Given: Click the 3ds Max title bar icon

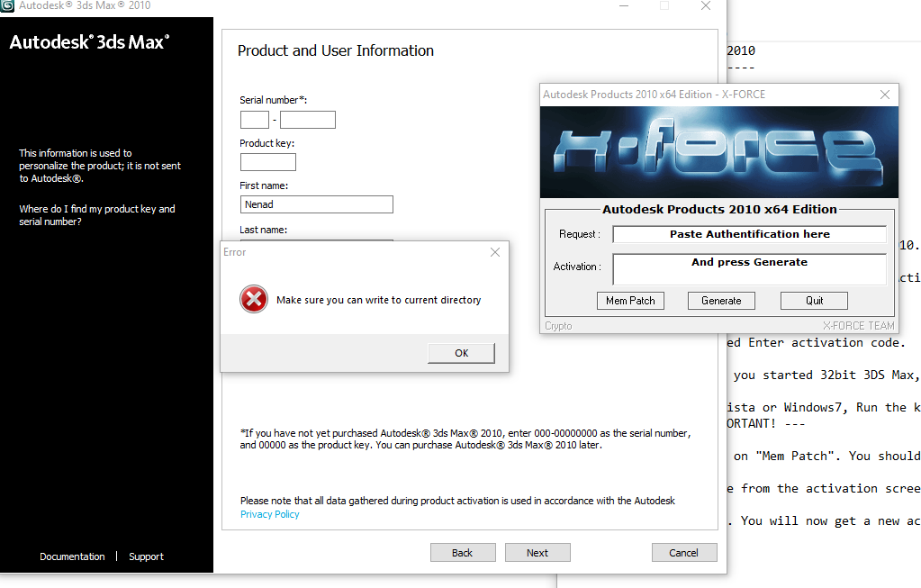Looking at the screenshot, I should pos(7,5).
